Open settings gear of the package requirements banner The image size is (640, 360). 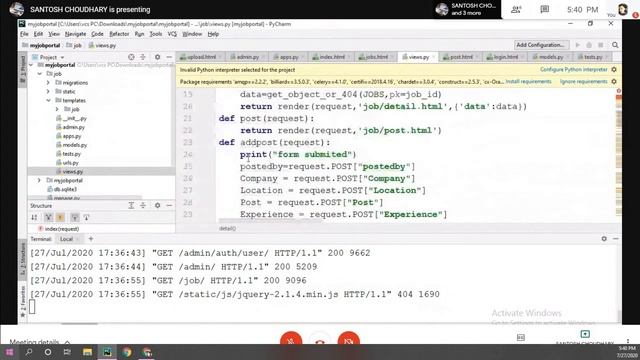click(614, 82)
